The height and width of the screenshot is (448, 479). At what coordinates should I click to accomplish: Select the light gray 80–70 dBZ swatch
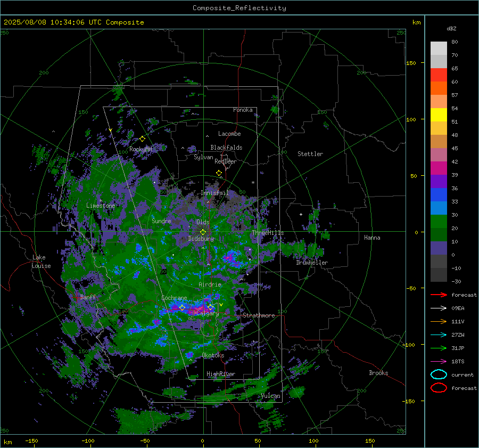[x=439, y=48]
